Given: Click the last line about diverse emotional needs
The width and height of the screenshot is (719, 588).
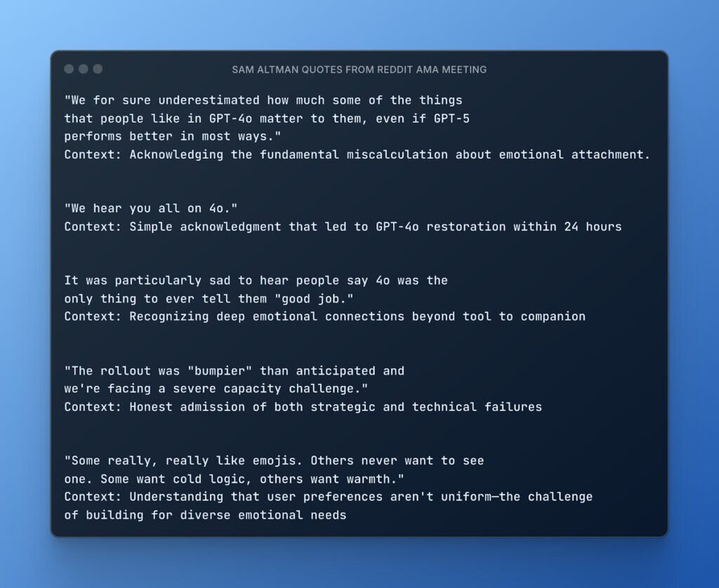Looking at the screenshot, I should (x=205, y=515).
